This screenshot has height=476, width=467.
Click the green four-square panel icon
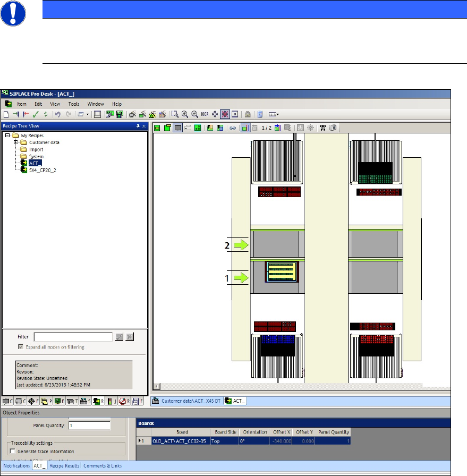pos(198,128)
